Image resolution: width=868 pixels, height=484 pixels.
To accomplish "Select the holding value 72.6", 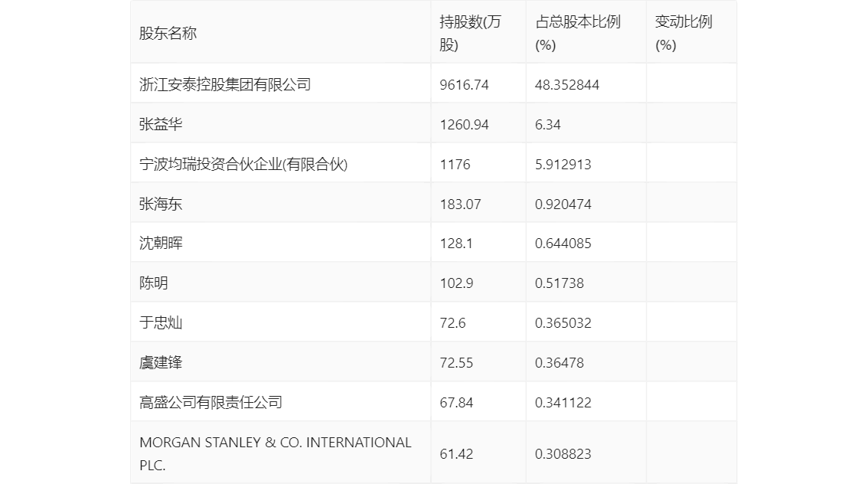I will pyautogui.click(x=452, y=323).
